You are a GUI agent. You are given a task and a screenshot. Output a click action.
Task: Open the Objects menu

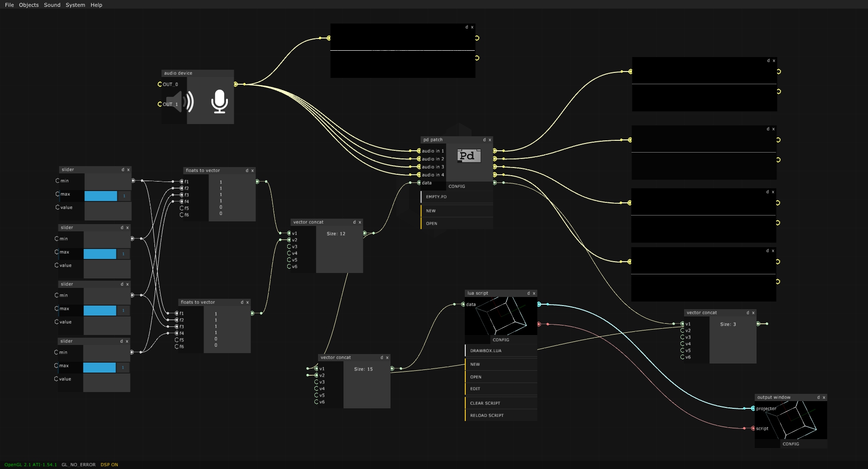(x=29, y=5)
